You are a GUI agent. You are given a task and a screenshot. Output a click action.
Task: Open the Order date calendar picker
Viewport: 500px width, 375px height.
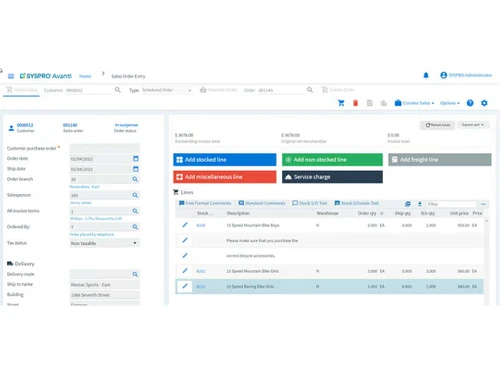136,159
